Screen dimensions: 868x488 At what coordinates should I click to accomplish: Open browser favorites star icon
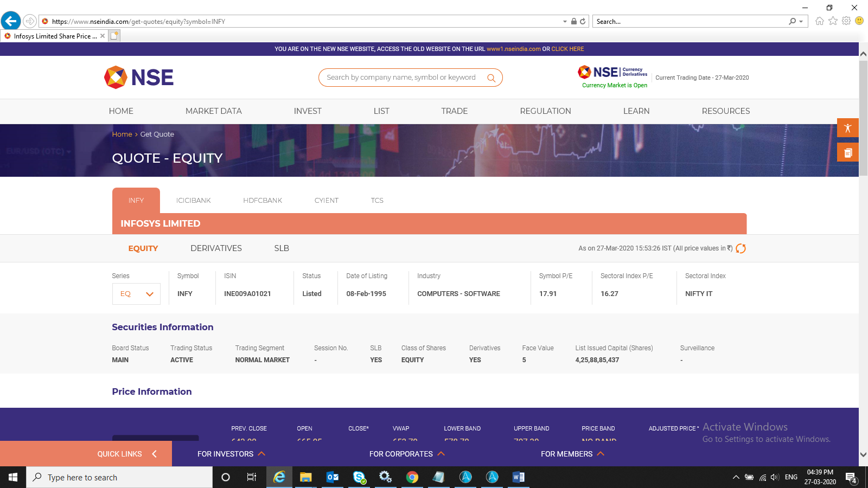pos(833,21)
